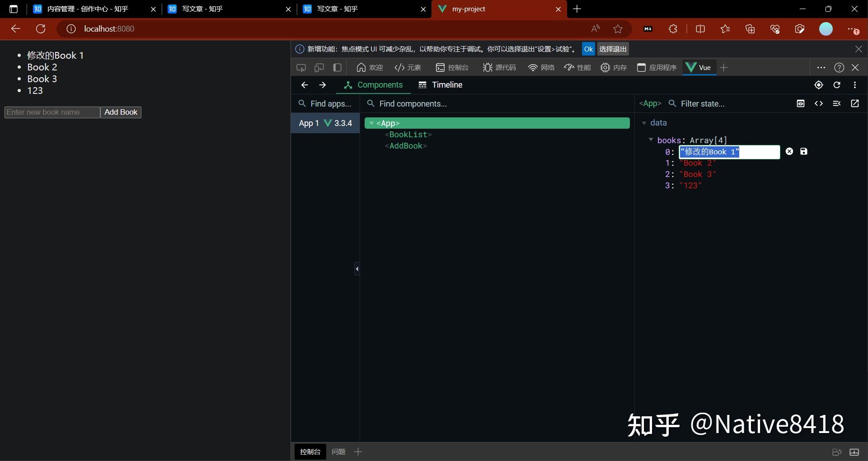
Task: Close the DevTools panel
Action: pos(855,68)
